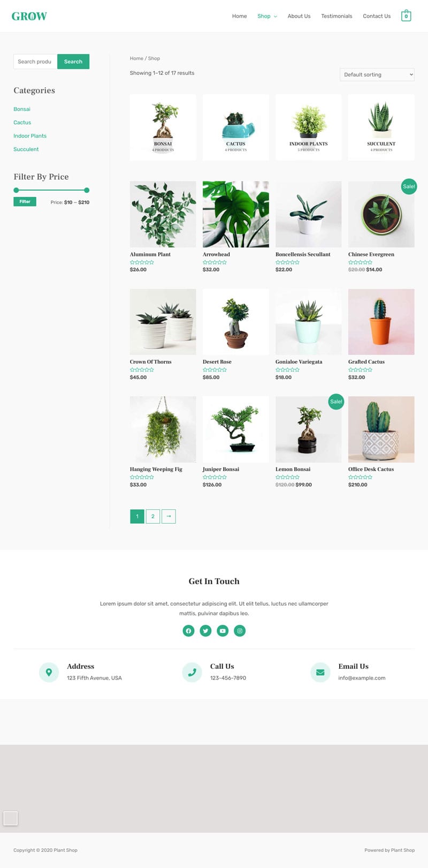Apply the price Filter button
Screen dimensions: 428x868
tap(25, 201)
